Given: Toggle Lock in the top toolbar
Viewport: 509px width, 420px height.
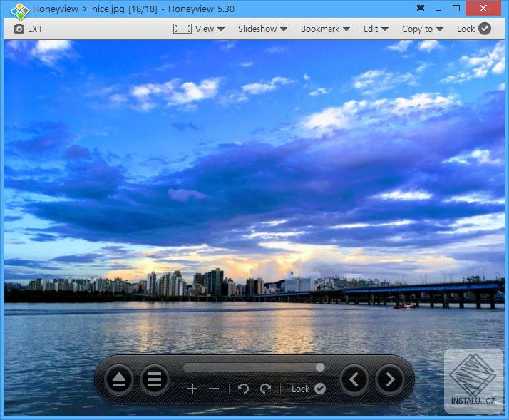Looking at the screenshot, I should point(473,29).
